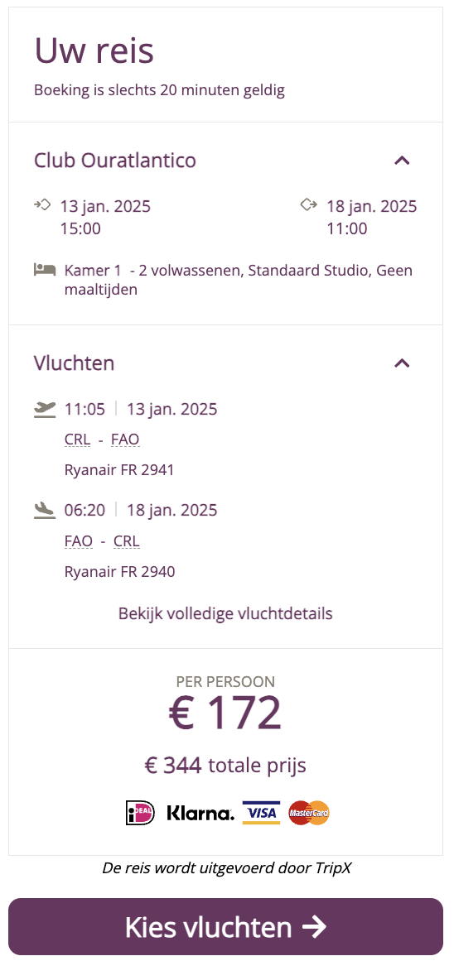Click the VISA card logo
Screen dimensions: 454x980
pos(262,813)
